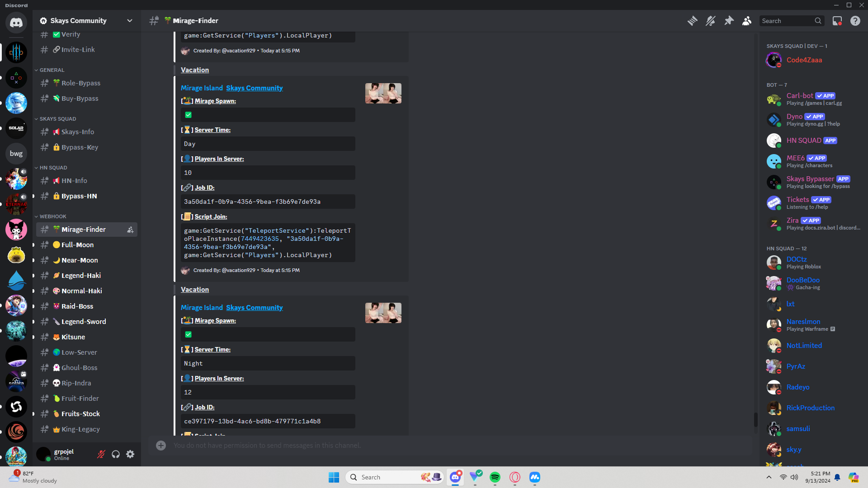The width and height of the screenshot is (868, 488).
Task: Open the Ghoul-Boss channel
Action: [x=87, y=368]
